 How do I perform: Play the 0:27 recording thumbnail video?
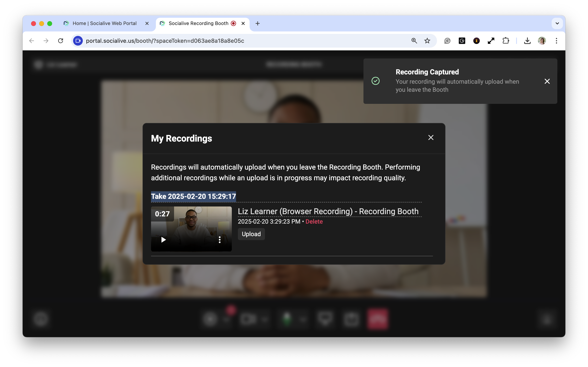pos(164,240)
